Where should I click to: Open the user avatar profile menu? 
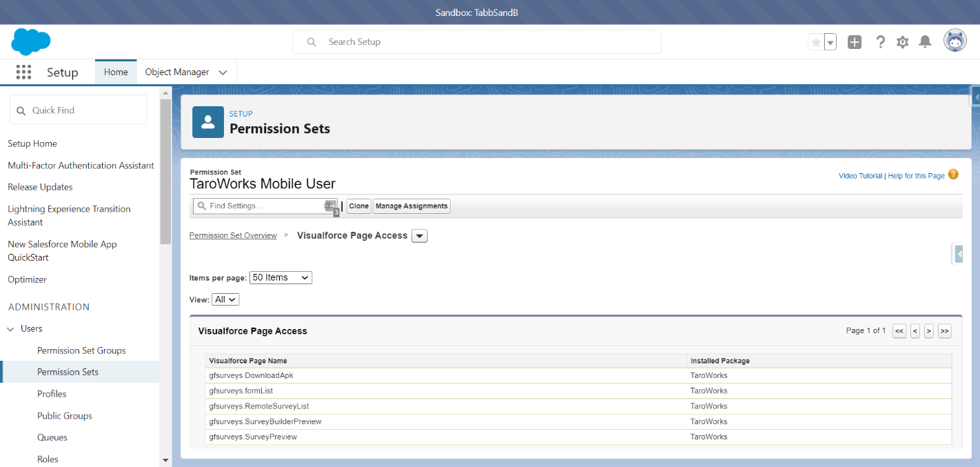pyautogui.click(x=955, y=41)
